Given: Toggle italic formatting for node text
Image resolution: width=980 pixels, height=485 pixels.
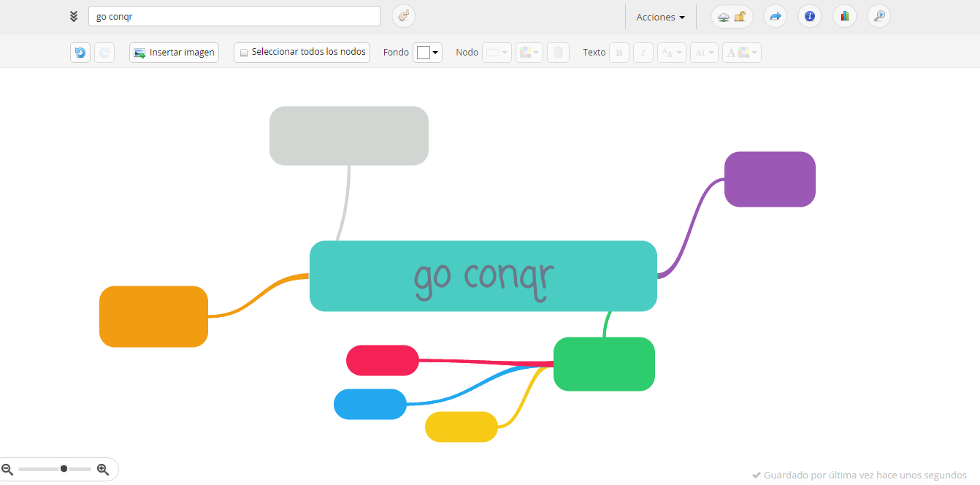Looking at the screenshot, I should (643, 52).
